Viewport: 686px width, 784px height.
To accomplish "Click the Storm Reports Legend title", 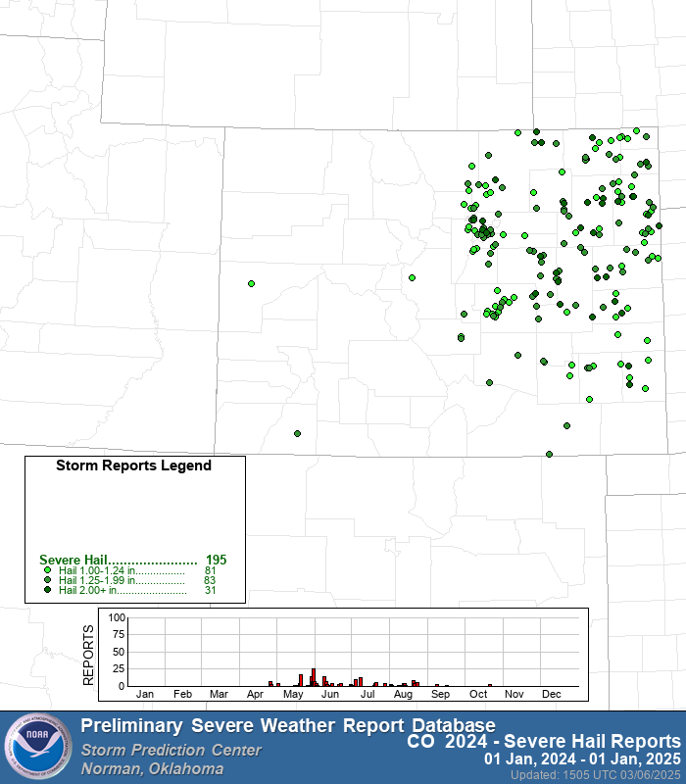I will pyautogui.click(x=133, y=465).
